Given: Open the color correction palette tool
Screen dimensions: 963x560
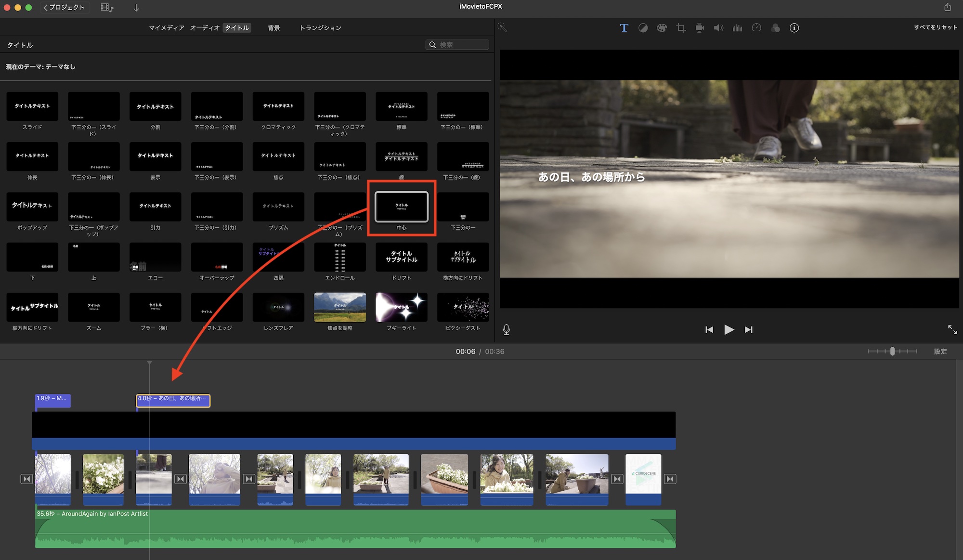Looking at the screenshot, I should point(662,28).
